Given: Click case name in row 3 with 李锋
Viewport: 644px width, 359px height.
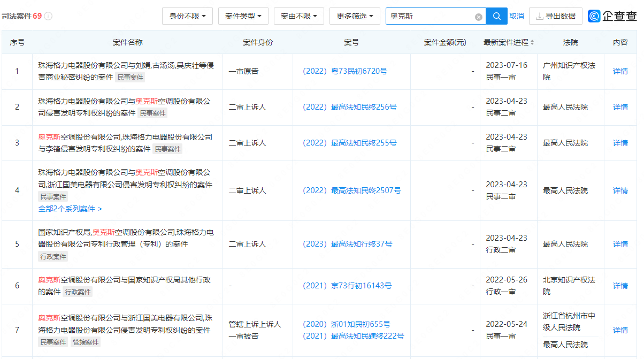Looking at the screenshot, I should (125, 143).
